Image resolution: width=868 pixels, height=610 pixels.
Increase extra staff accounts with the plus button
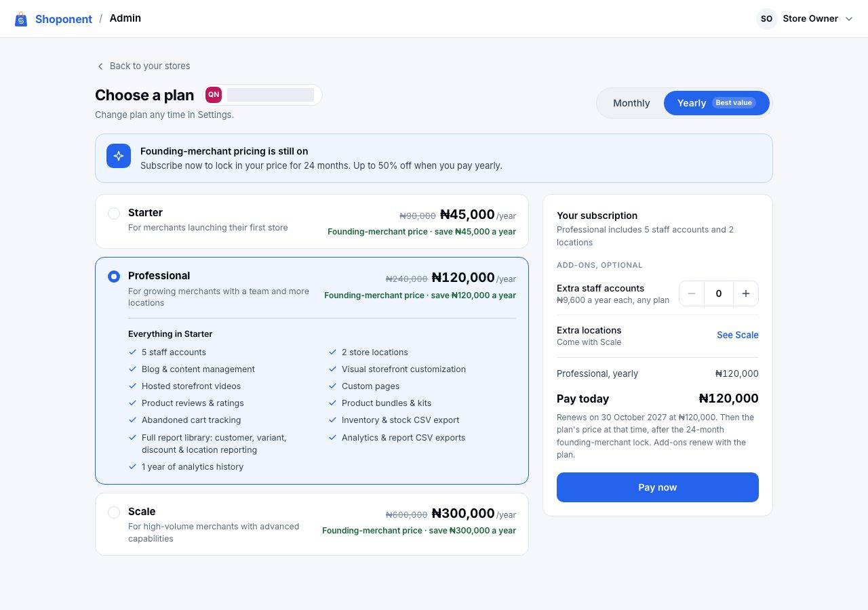tap(746, 293)
